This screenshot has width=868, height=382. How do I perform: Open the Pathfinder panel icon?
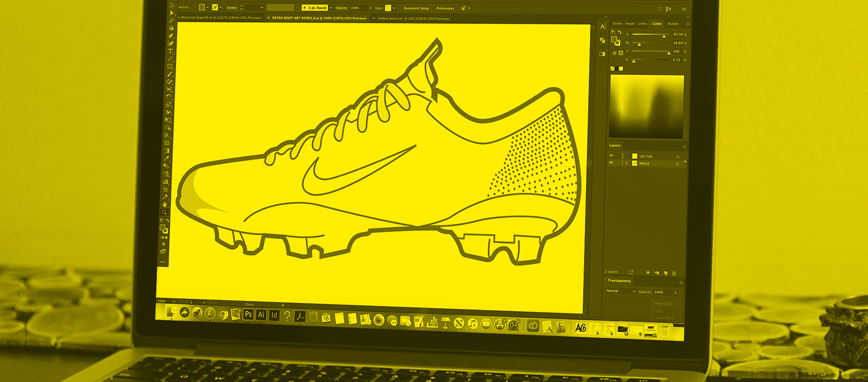[x=603, y=40]
